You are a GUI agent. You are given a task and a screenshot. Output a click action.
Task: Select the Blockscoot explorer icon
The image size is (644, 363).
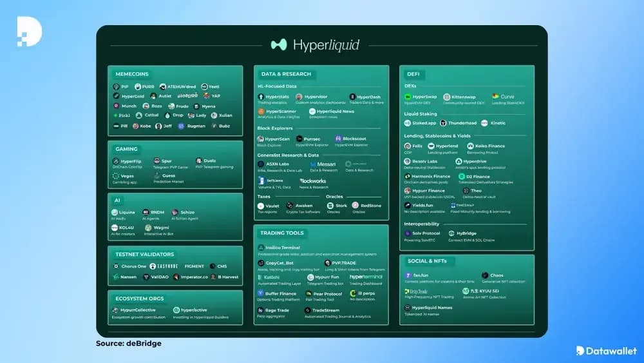[338, 139]
